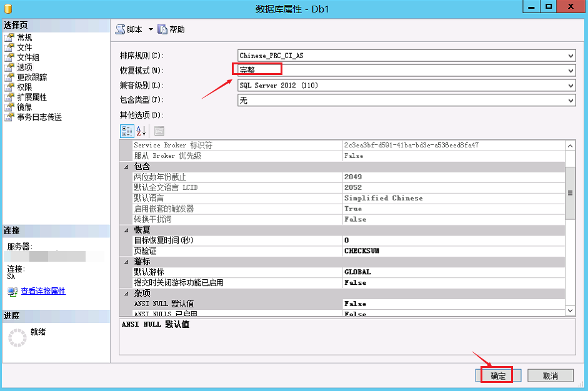Select the 默认全文语言 LCID value 2052

(x=454, y=187)
